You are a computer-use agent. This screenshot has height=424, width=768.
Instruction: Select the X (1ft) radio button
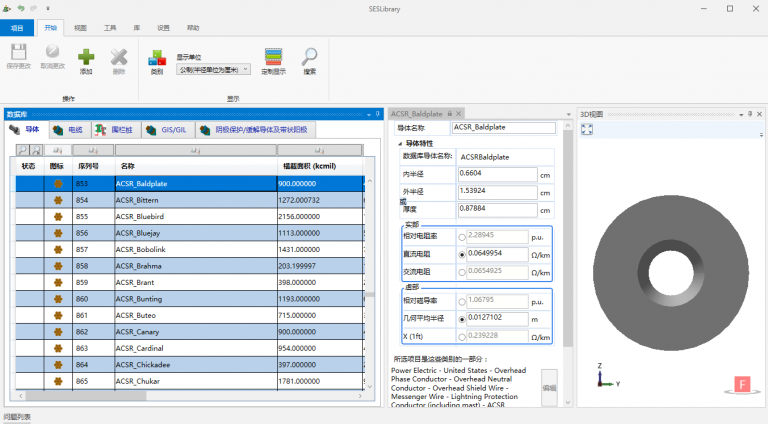461,337
